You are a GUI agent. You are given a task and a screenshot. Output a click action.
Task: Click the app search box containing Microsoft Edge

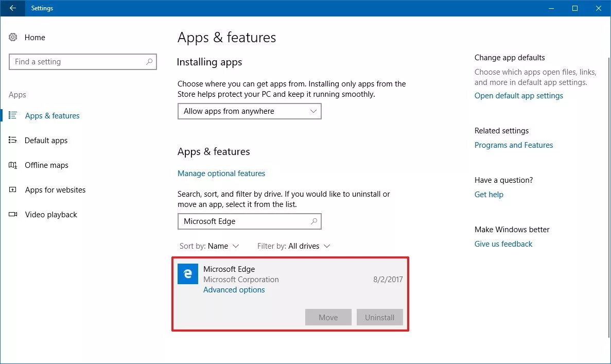[249, 221]
